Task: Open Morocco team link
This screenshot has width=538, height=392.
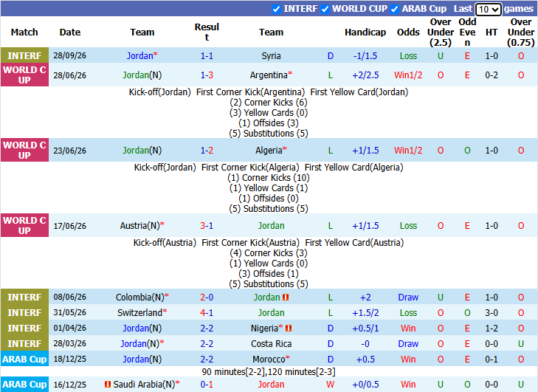Action: pyautogui.click(x=269, y=359)
